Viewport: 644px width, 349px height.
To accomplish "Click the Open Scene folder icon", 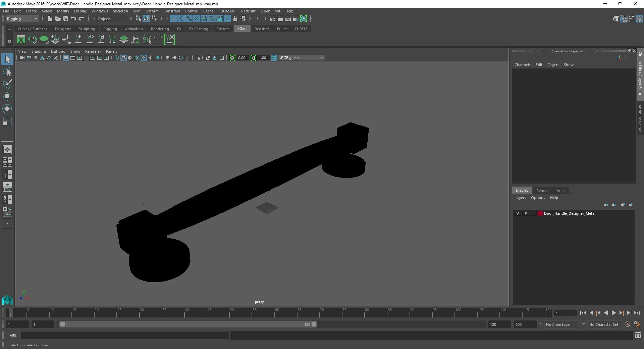I will click(x=58, y=19).
